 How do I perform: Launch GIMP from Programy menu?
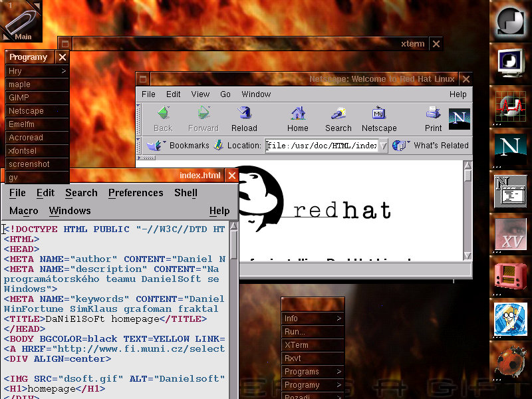[x=37, y=97]
